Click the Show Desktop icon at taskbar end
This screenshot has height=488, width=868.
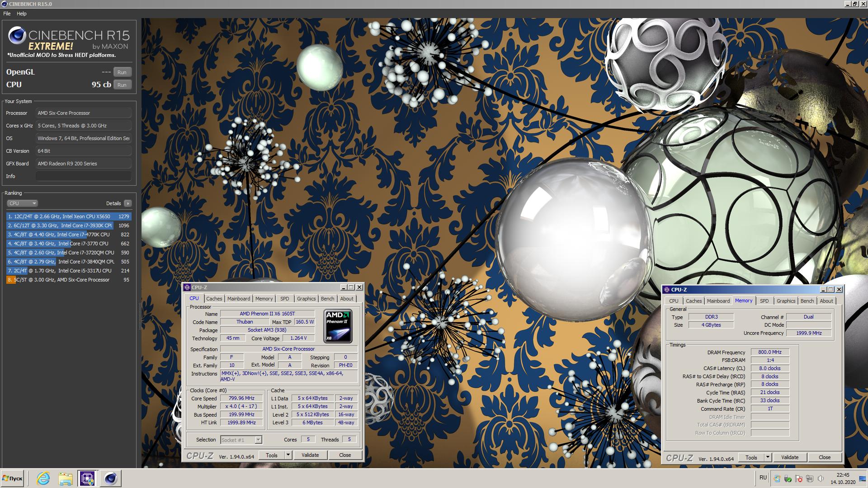click(x=863, y=479)
